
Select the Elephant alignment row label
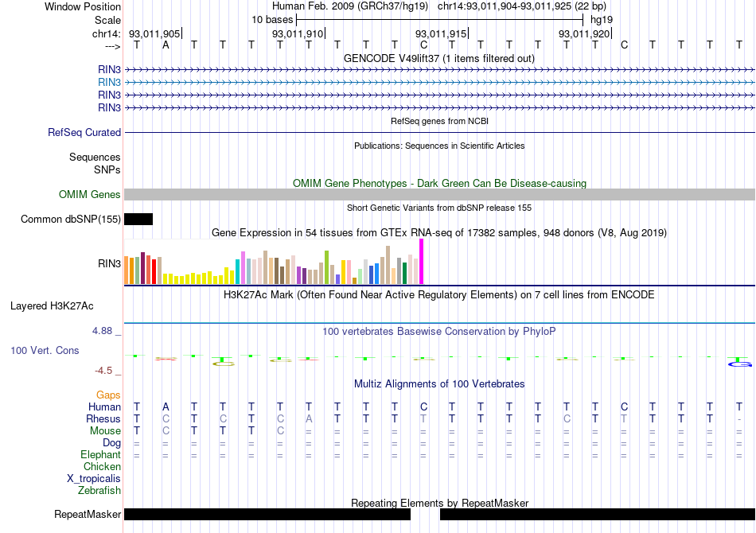coord(100,454)
